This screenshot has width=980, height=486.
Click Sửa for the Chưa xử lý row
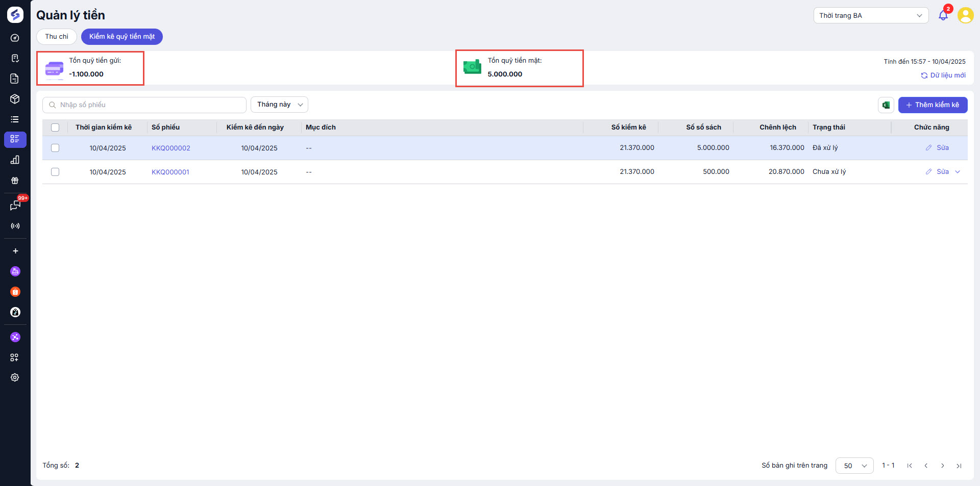pos(943,172)
